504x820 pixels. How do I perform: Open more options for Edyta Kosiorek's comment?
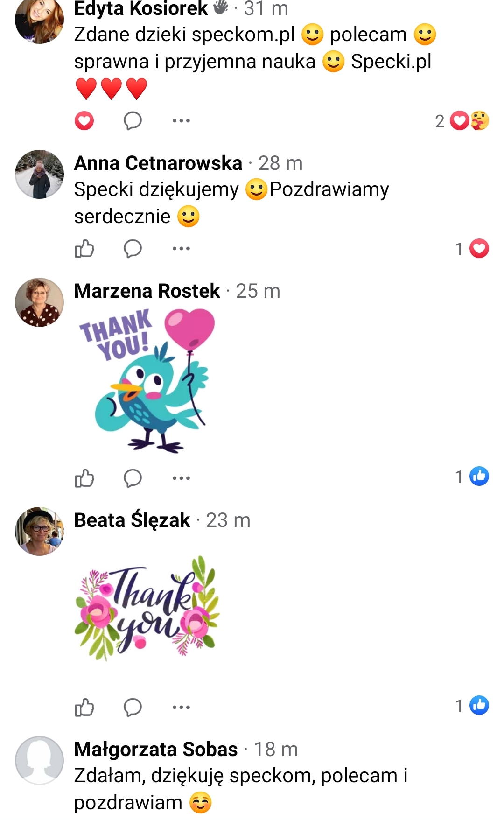click(x=181, y=121)
